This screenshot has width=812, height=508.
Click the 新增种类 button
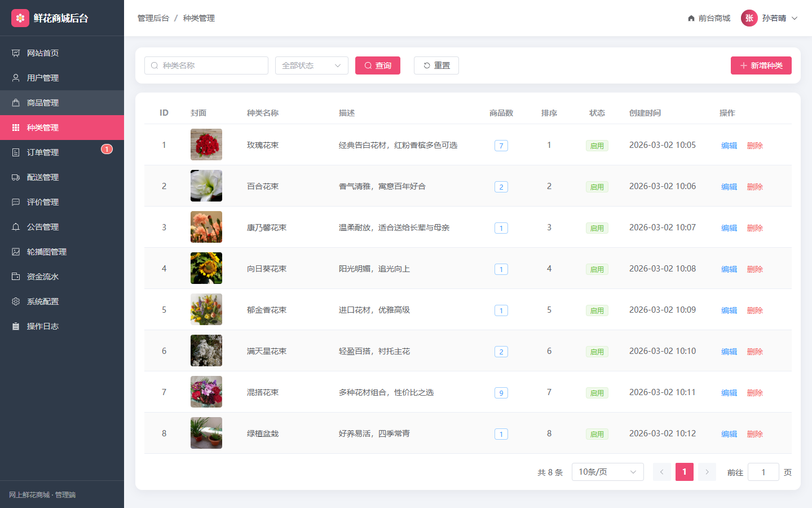tap(761, 65)
